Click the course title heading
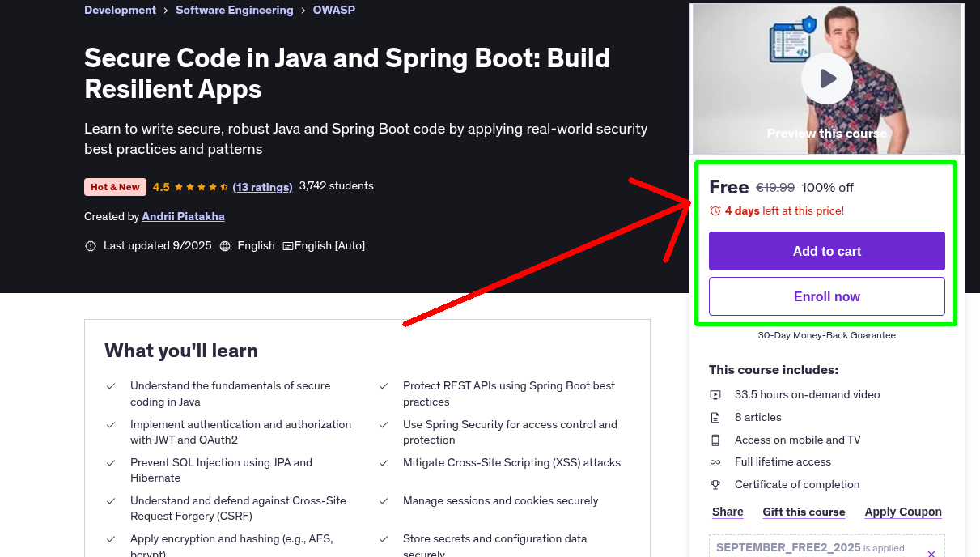This screenshot has height=557, width=980. click(347, 73)
